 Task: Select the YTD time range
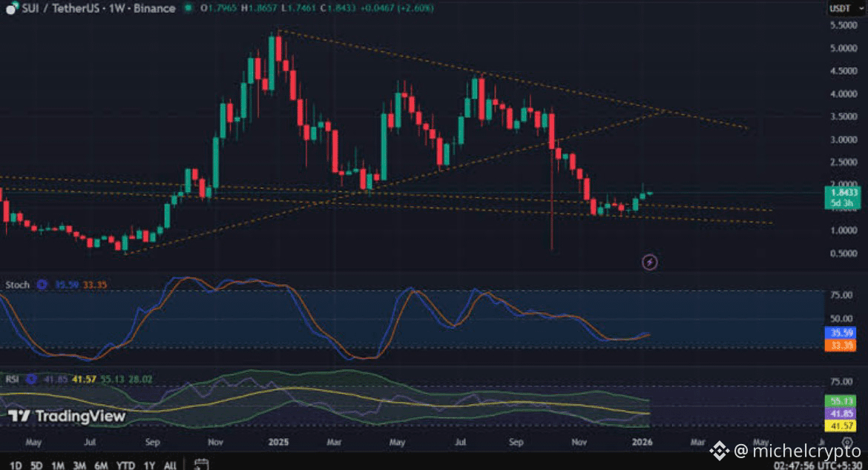click(x=125, y=465)
